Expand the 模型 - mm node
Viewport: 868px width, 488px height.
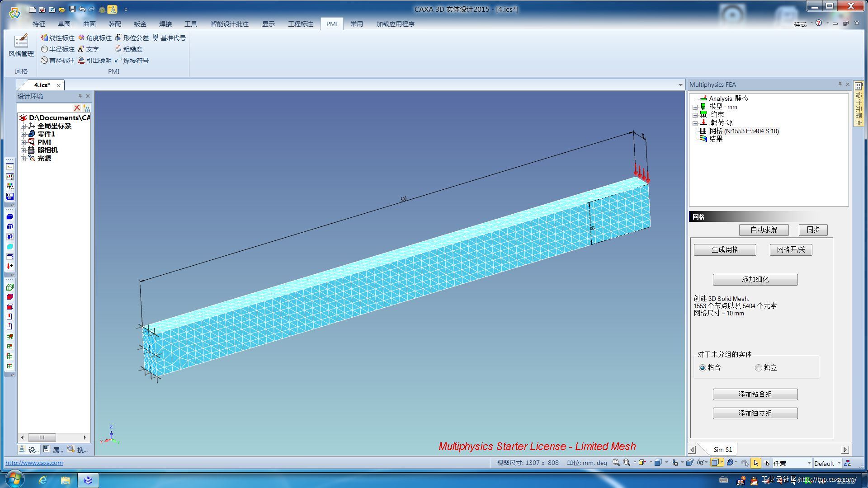click(x=695, y=107)
